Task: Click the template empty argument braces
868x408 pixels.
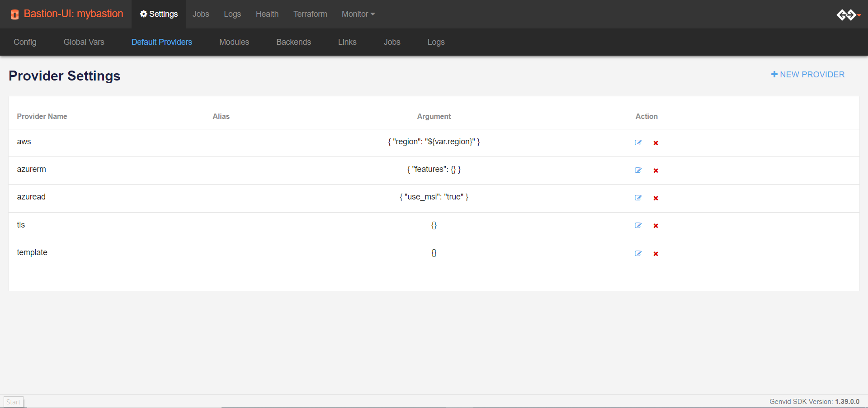Action: pyautogui.click(x=434, y=253)
